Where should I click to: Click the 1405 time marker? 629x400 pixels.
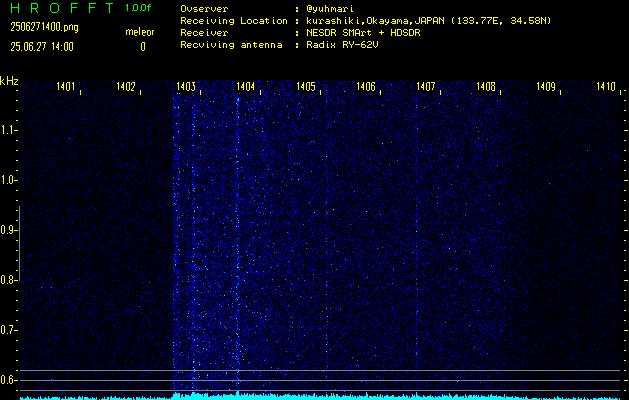coord(306,86)
